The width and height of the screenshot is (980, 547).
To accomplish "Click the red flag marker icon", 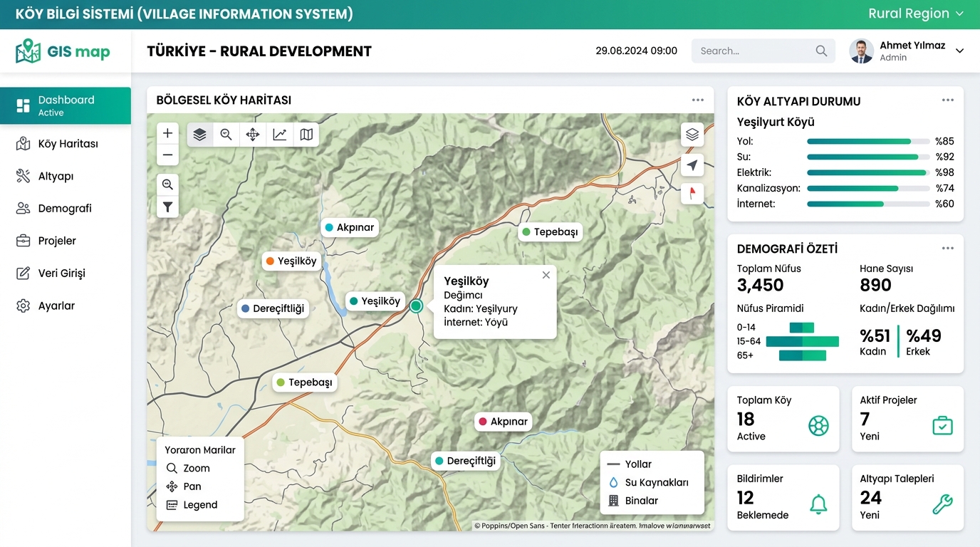I will [692, 194].
